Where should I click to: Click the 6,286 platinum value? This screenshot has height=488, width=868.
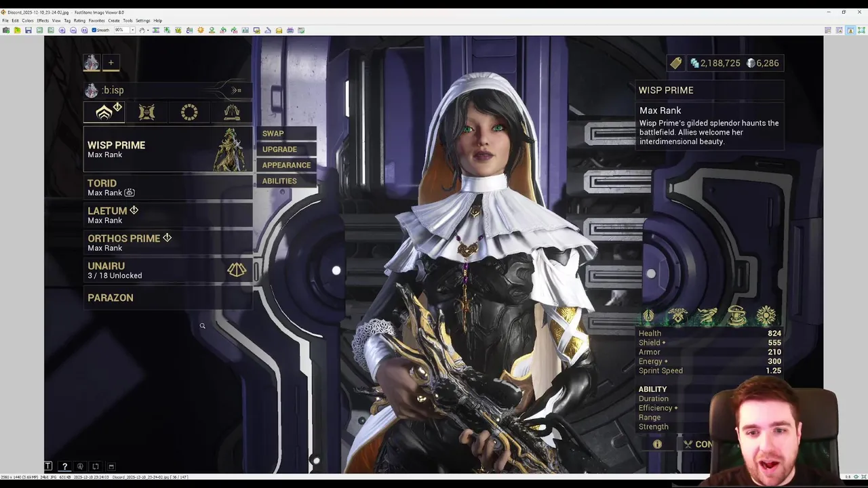pos(767,63)
